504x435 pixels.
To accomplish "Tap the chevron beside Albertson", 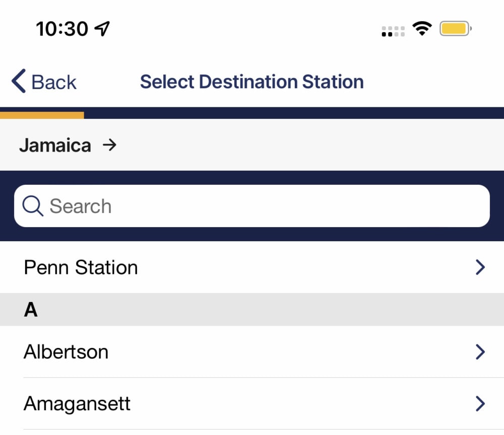I will click(x=480, y=352).
